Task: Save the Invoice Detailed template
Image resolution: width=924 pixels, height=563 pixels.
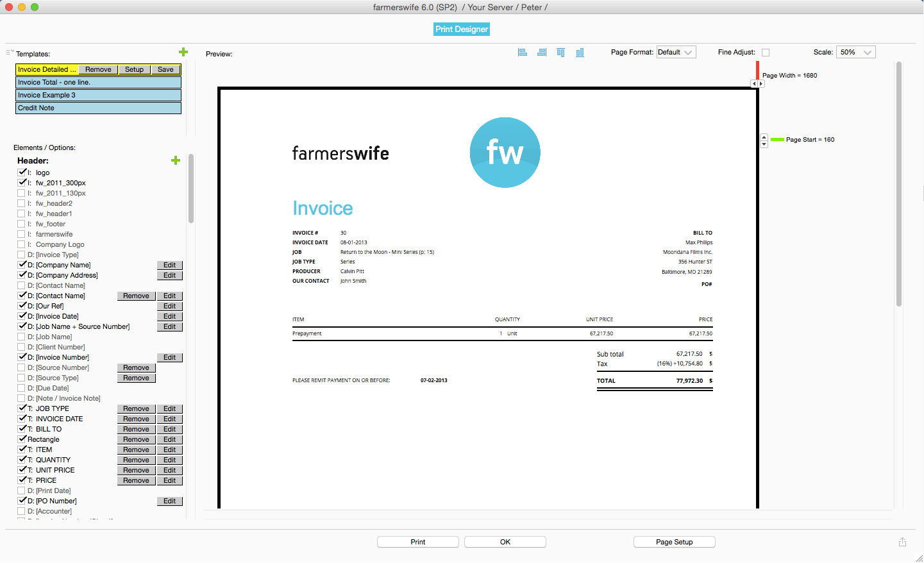Action: [165, 69]
